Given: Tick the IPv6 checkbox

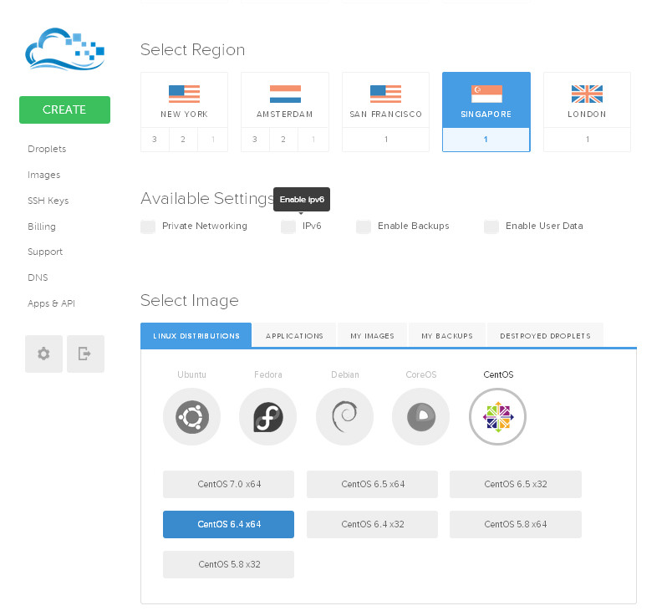Looking at the screenshot, I should [288, 227].
